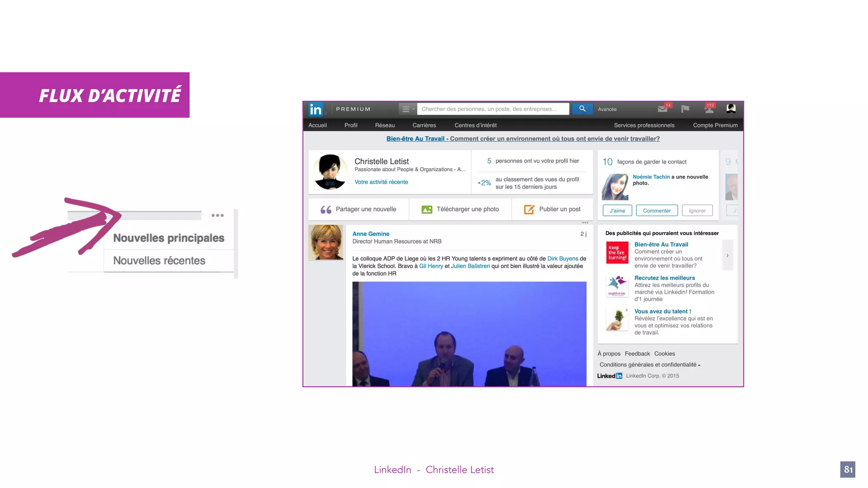The height and width of the screenshot is (488, 868).
Task: Click the LinkedIn logo icon
Action: click(x=316, y=109)
